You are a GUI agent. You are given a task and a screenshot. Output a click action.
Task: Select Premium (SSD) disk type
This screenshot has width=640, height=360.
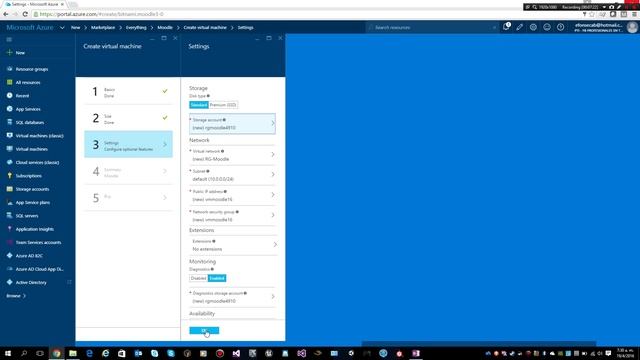point(223,105)
